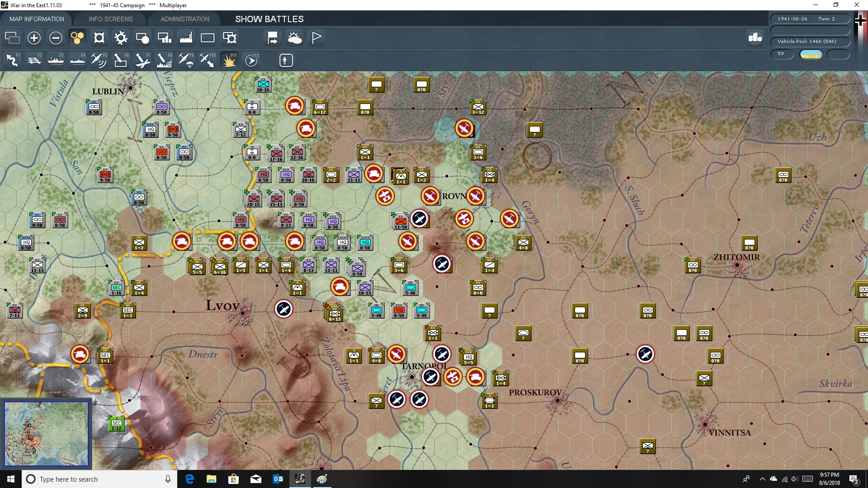Image resolution: width=868 pixels, height=488 pixels.
Task: Click the gear-shaped toolbar icon
Action: (x=121, y=38)
